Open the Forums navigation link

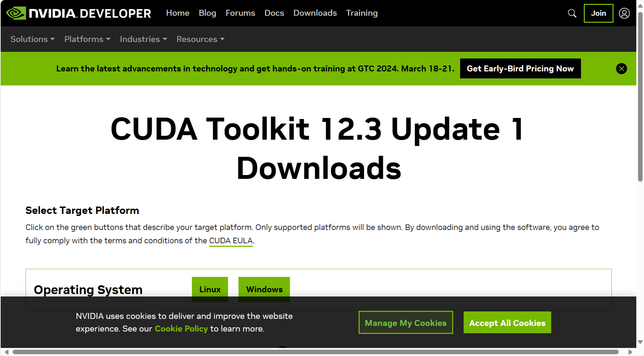[x=240, y=13]
